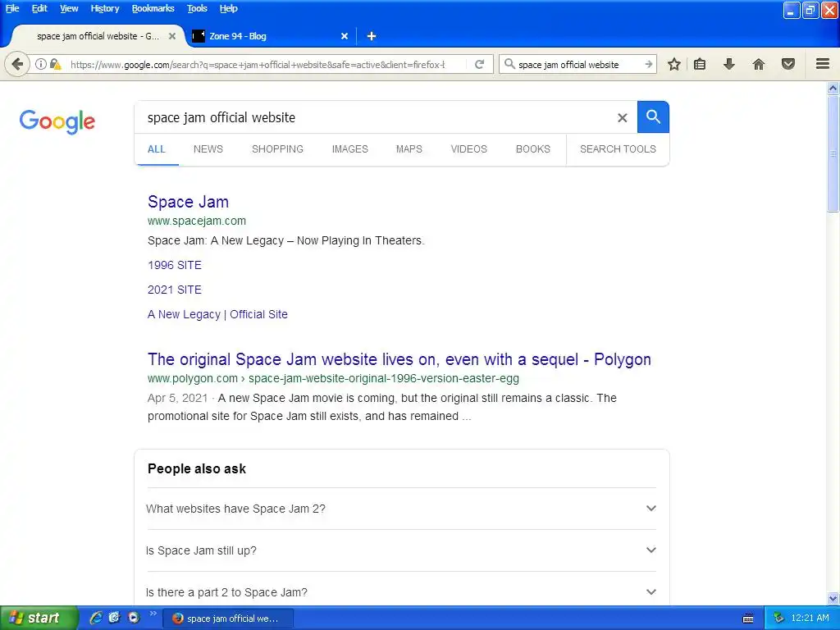Switch to IMAGES results
The width and height of the screenshot is (840, 630).
pyautogui.click(x=349, y=149)
